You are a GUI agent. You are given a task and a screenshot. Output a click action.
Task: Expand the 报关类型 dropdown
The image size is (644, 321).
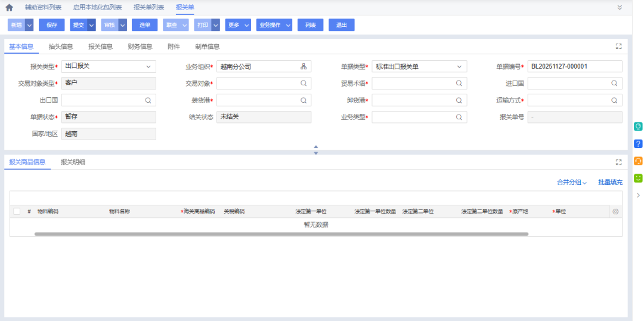[x=148, y=67]
